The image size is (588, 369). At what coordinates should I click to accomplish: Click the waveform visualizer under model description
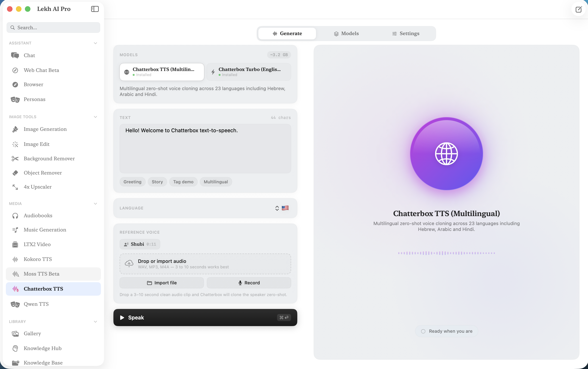point(446,253)
